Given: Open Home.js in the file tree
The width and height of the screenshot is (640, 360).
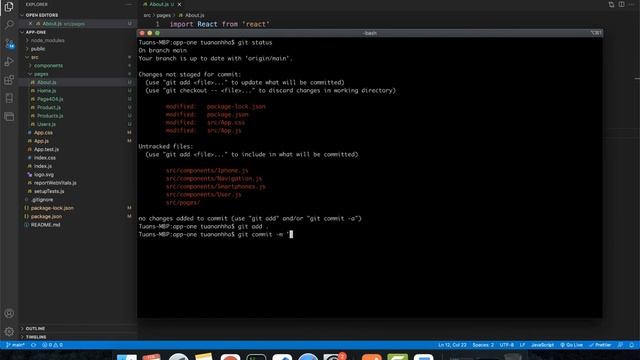Looking at the screenshot, I should coord(47,91).
